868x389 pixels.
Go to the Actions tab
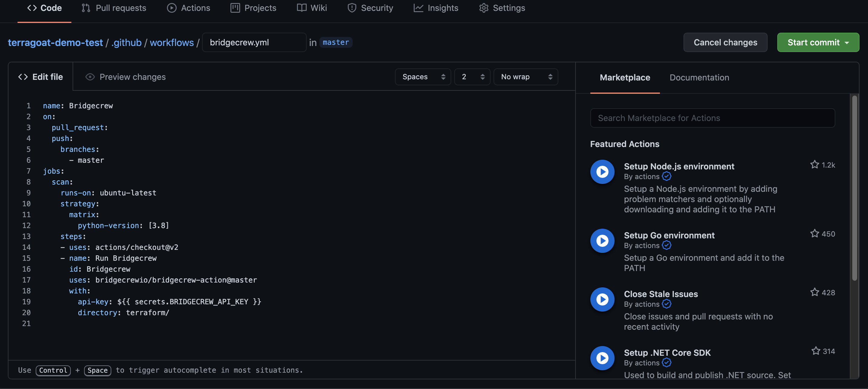[x=188, y=8]
